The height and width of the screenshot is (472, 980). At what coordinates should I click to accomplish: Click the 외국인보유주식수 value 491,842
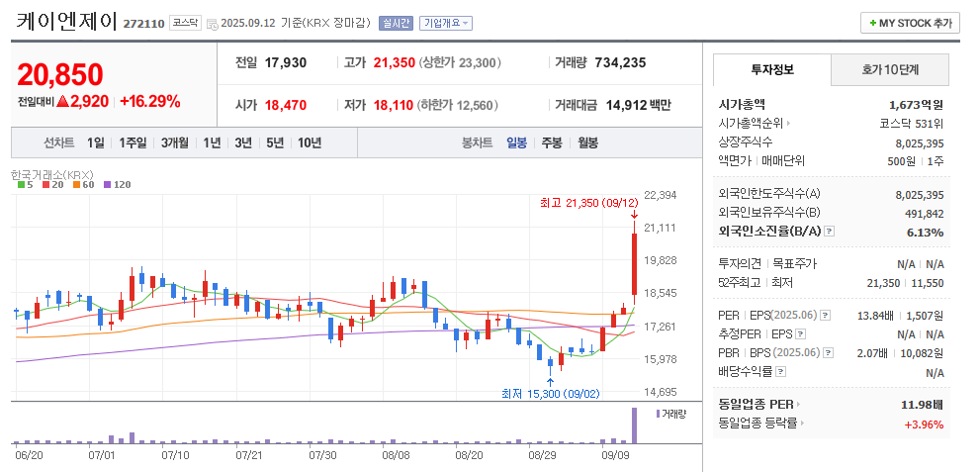click(925, 214)
